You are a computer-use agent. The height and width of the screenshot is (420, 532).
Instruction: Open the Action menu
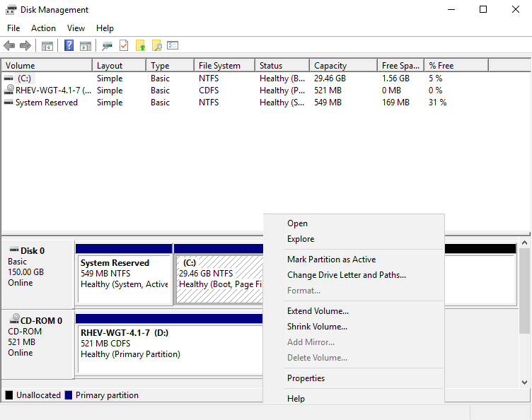(43, 28)
